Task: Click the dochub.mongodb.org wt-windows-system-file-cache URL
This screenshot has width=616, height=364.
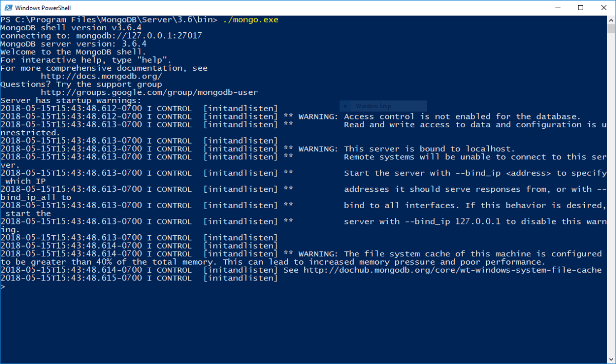Action: point(452,270)
